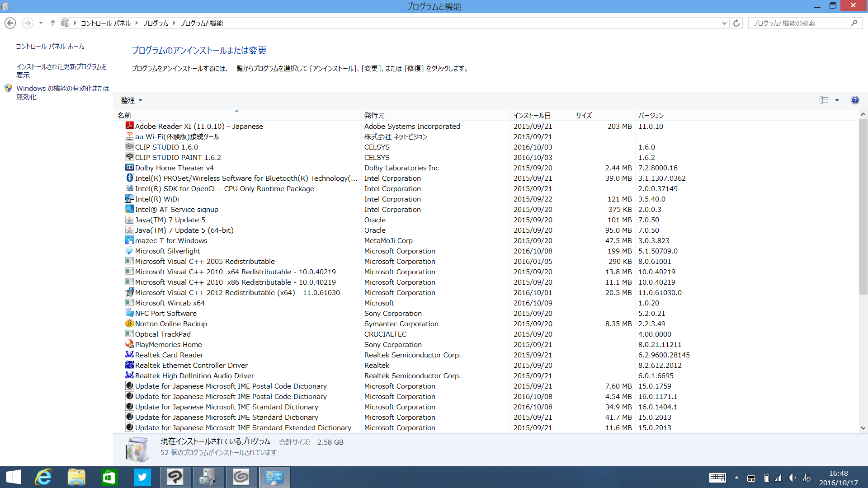Open コントロール パネル ホーム link
This screenshot has width=868, height=488.
[x=50, y=47]
